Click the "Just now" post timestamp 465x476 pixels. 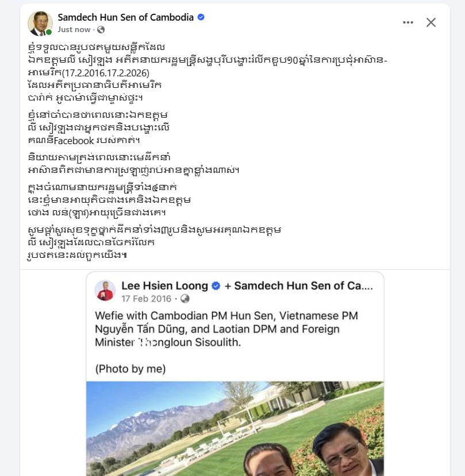pos(74,29)
